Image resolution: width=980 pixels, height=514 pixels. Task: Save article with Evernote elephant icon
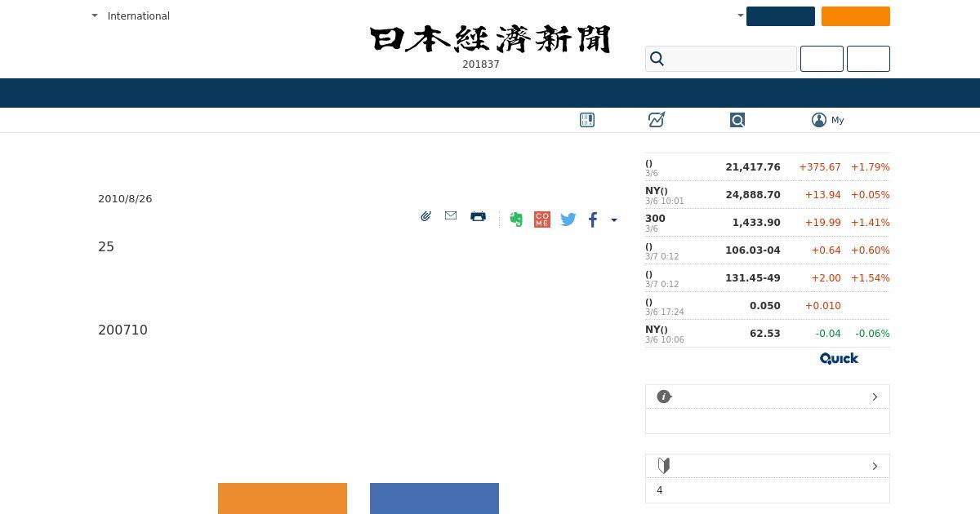(x=516, y=219)
